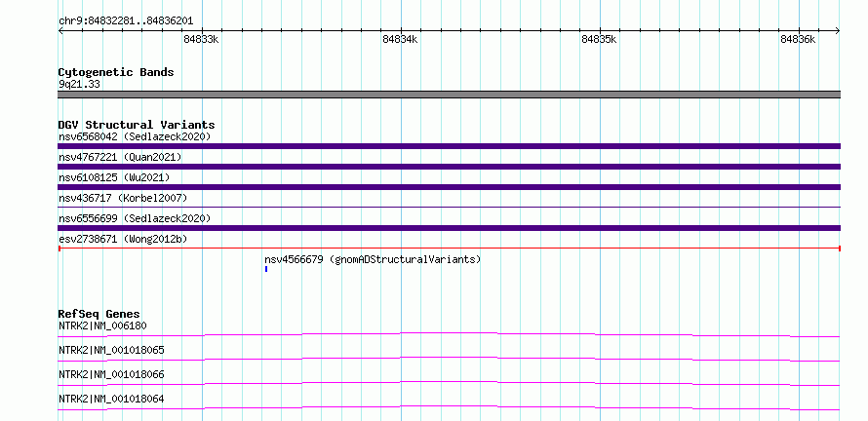Screen dimensions: 868x421
Task: Click variant label esv2738671 (Wong2012b)
Action: [x=123, y=239]
